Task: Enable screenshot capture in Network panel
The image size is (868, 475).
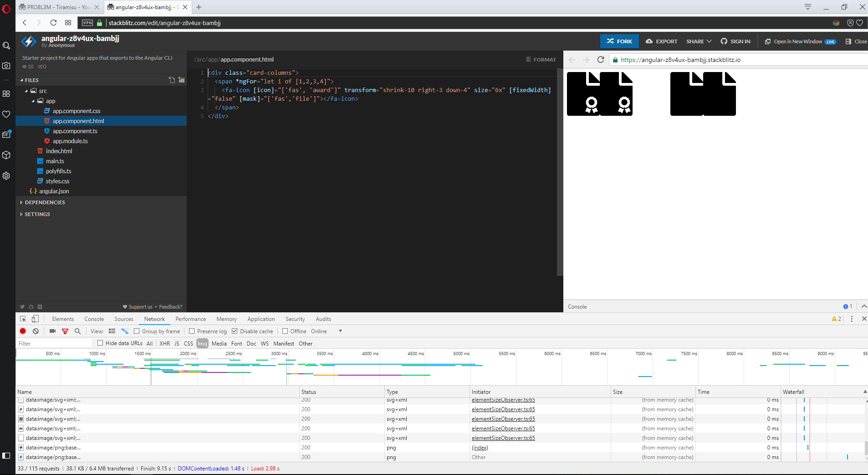Action: [52, 331]
